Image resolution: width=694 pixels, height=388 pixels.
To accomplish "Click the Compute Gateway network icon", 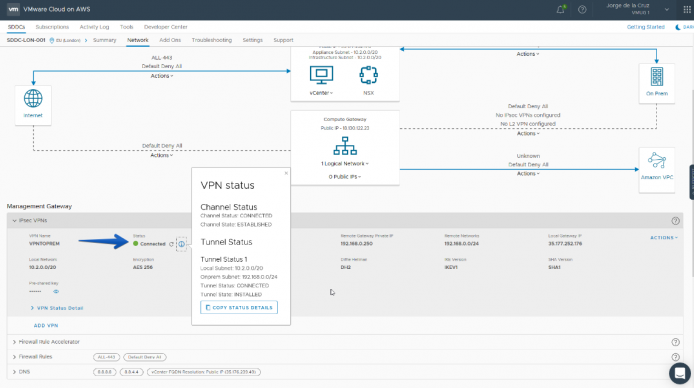I will [x=345, y=146].
